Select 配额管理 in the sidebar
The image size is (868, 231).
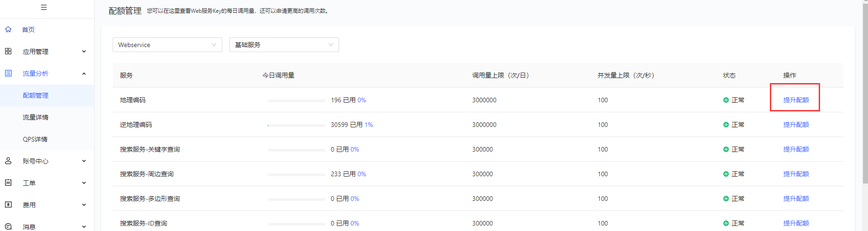coord(36,95)
